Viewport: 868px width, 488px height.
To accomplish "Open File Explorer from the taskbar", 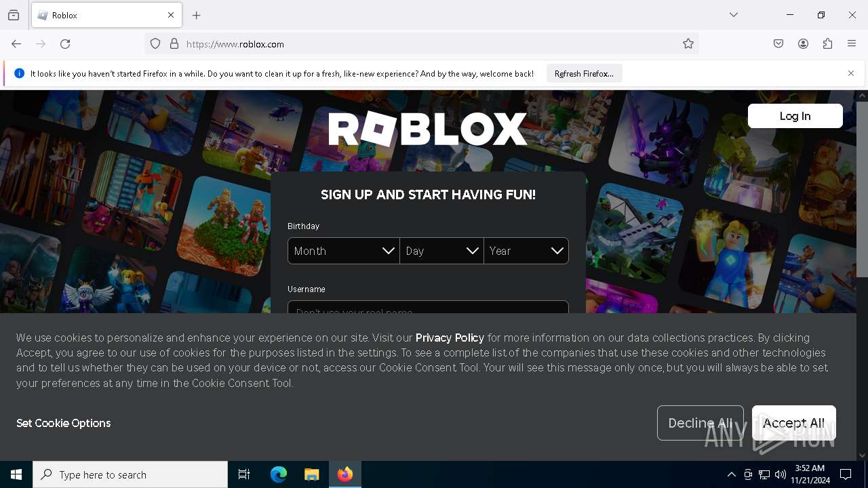I will [311, 474].
